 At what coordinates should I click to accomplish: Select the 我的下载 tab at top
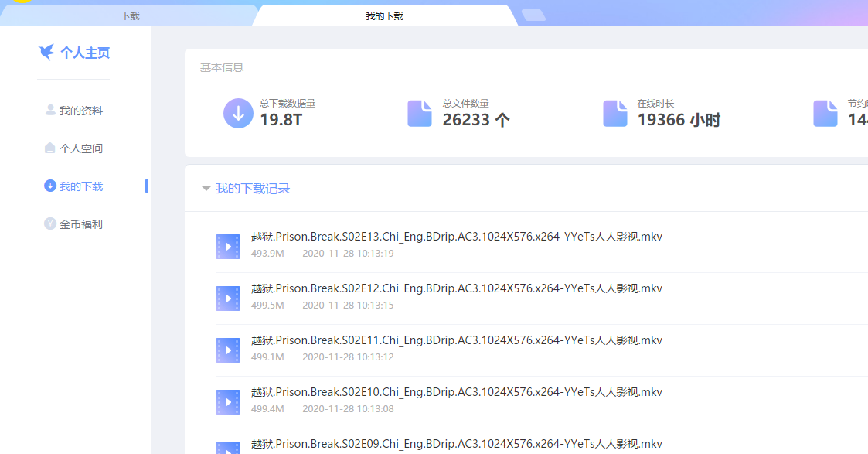384,15
